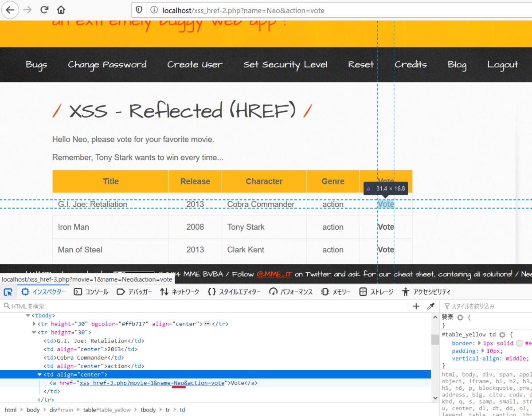
Task: Expand the border property triangle in rules
Action: coord(479,343)
